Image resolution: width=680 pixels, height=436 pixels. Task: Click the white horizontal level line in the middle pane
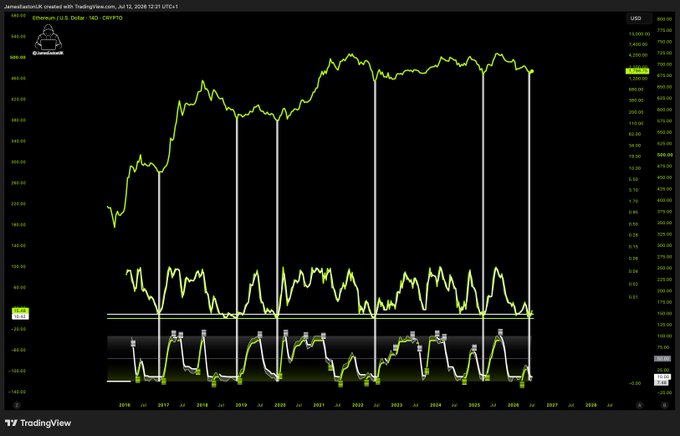click(320, 314)
